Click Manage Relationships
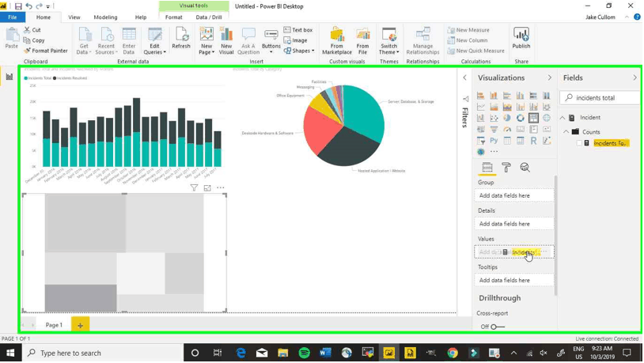The image size is (644, 363). [x=422, y=40]
